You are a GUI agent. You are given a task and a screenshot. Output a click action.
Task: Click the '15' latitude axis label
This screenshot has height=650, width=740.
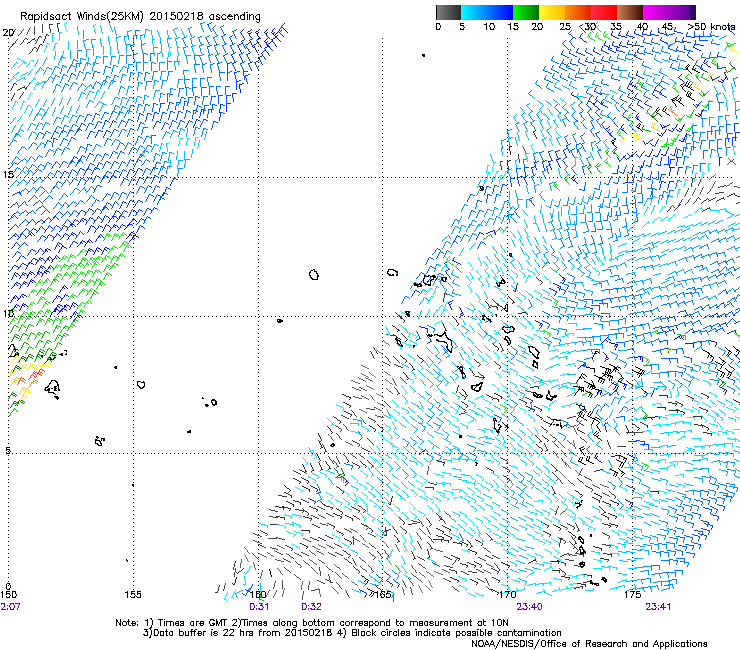click(8, 175)
